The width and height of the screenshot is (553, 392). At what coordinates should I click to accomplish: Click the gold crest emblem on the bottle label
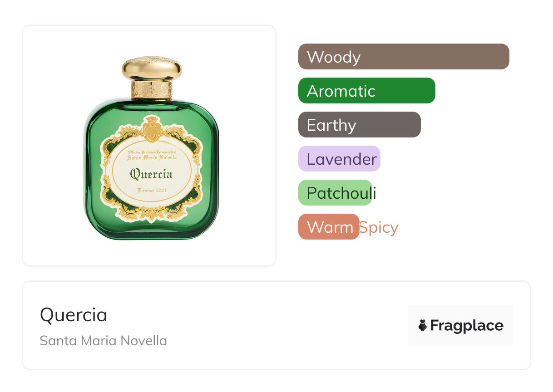point(152,128)
